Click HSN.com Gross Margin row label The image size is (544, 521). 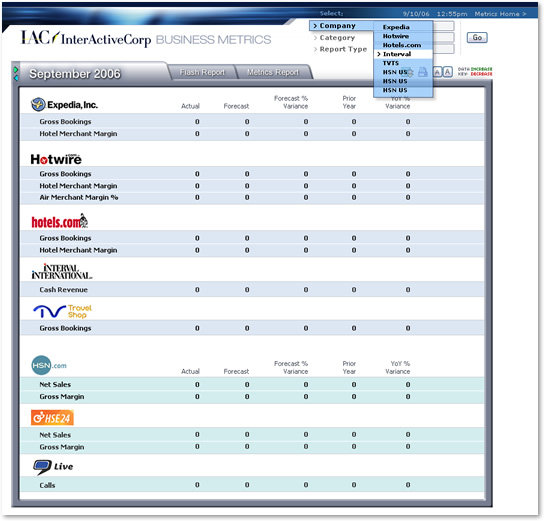(62, 396)
